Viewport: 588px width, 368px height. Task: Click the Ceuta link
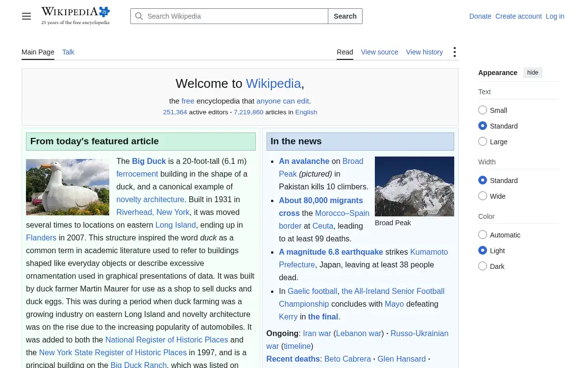323,226
